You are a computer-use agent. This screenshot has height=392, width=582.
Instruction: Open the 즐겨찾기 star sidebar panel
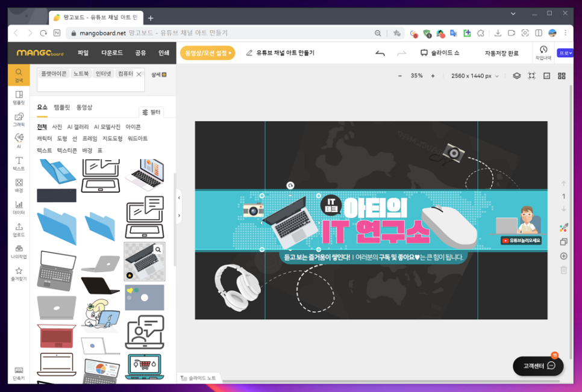19,274
